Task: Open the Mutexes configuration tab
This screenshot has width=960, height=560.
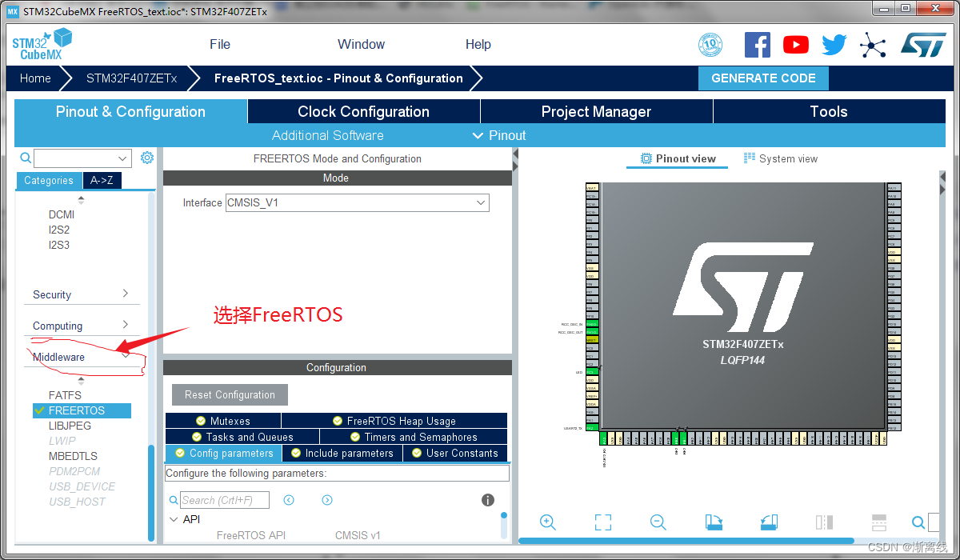Action: pyautogui.click(x=223, y=421)
